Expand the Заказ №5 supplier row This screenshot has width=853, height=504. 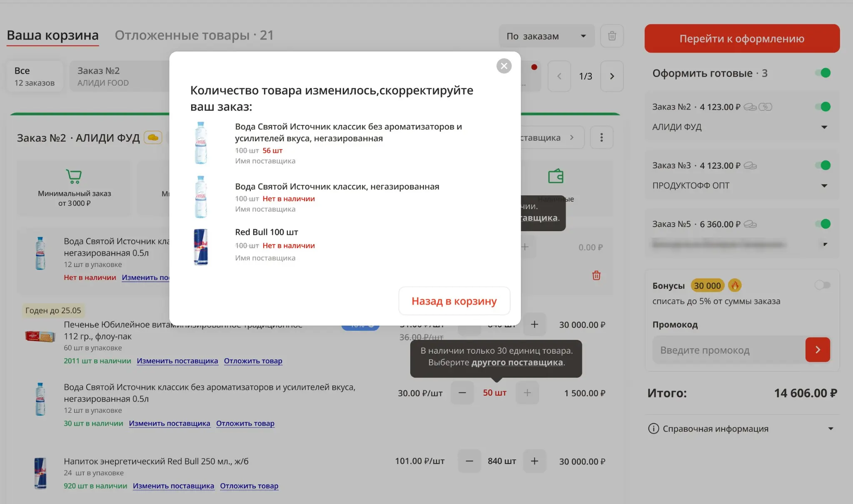(825, 244)
